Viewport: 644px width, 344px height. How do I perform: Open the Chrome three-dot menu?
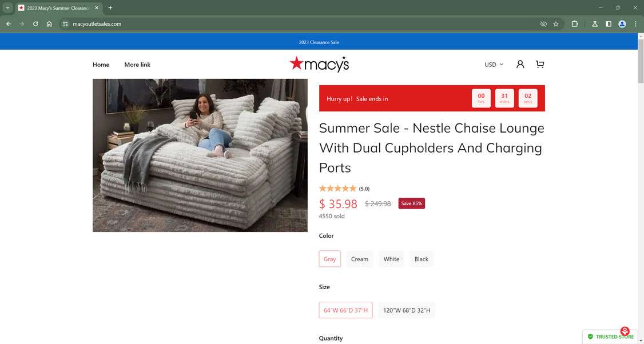point(635,24)
